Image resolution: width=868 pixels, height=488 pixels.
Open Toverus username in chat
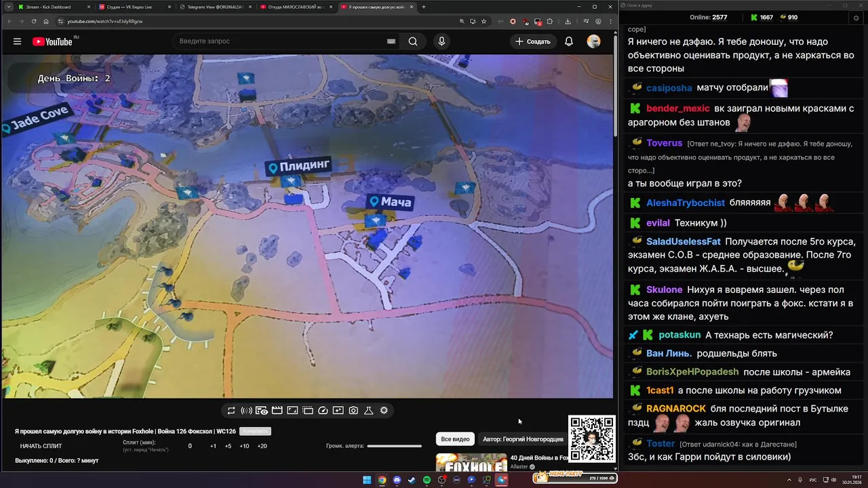pyautogui.click(x=665, y=143)
